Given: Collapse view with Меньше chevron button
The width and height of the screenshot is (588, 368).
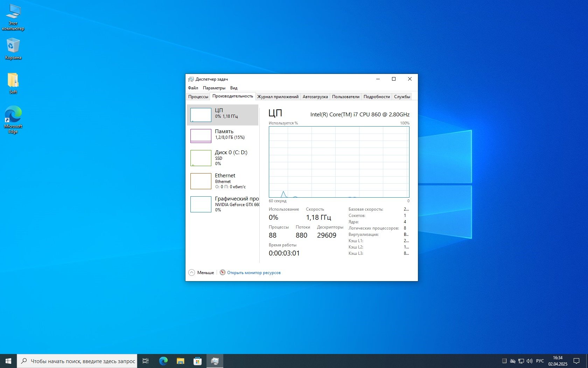Looking at the screenshot, I should pos(192,273).
